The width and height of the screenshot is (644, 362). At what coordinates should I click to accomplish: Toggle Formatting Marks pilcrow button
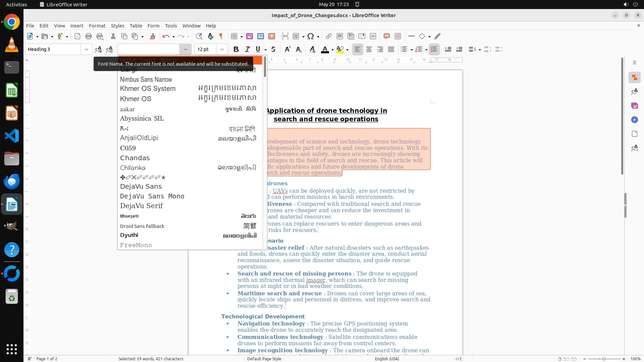click(x=221, y=36)
